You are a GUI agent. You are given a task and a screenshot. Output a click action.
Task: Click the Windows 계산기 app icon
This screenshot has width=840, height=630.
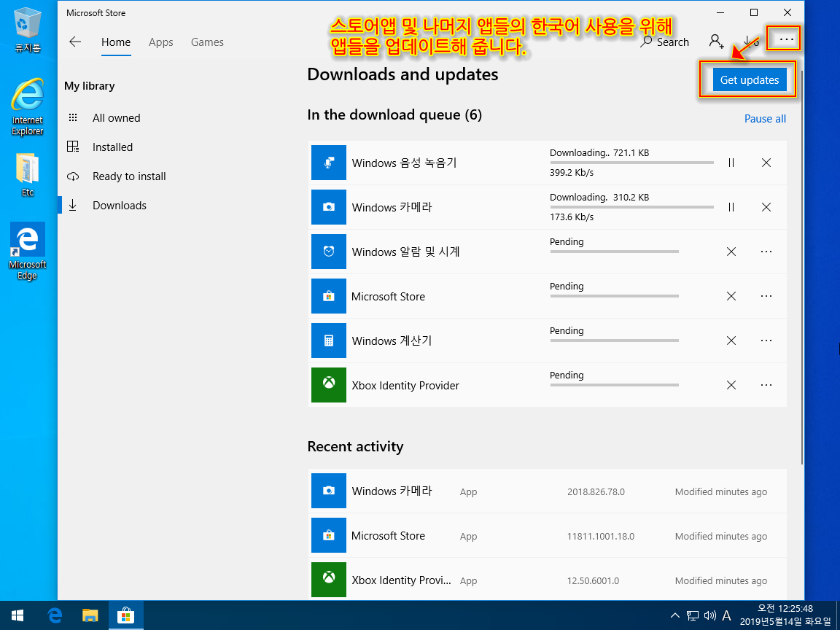329,341
